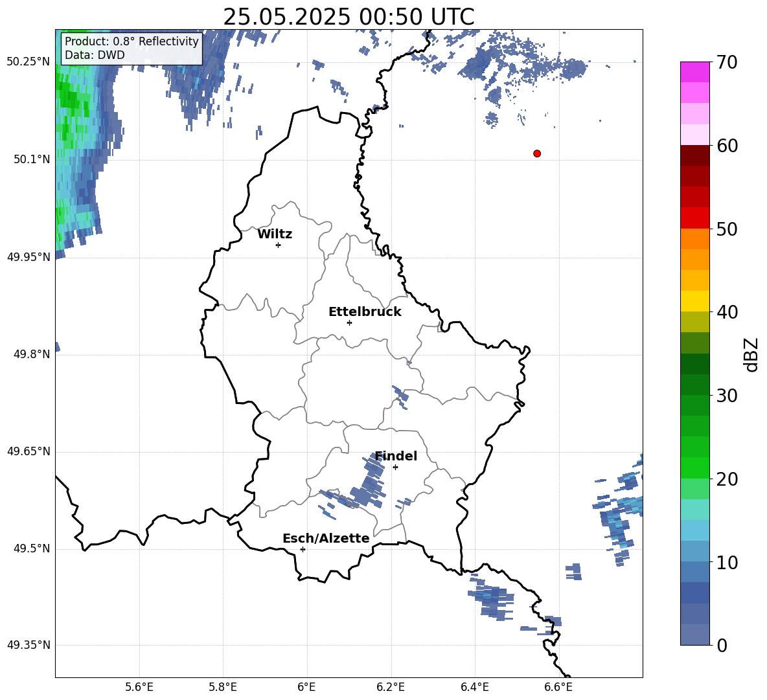The height and width of the screenshot is (700, 767).
Task: Click the yellow swatch at 40 dBZ
Action: click(x=695, y=301)
